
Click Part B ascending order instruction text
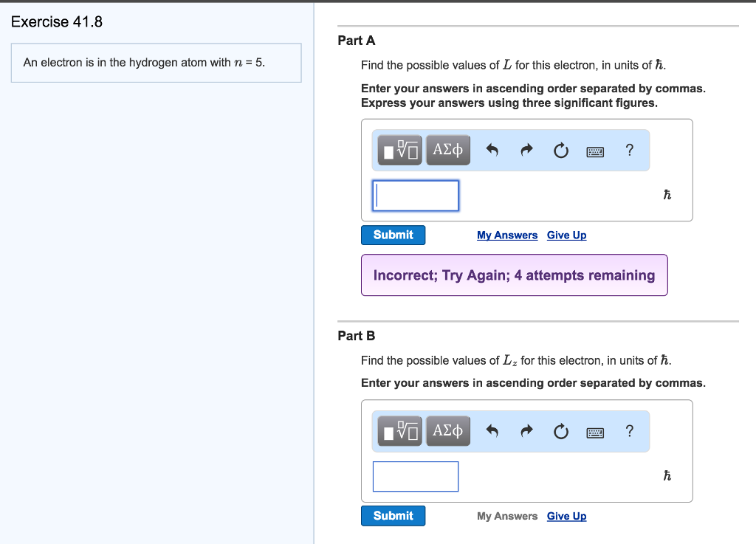tap(533, 383)
